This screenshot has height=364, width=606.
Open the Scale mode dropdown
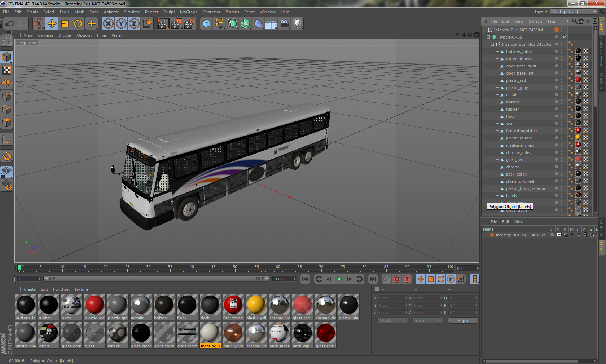(x=427, y=320)
